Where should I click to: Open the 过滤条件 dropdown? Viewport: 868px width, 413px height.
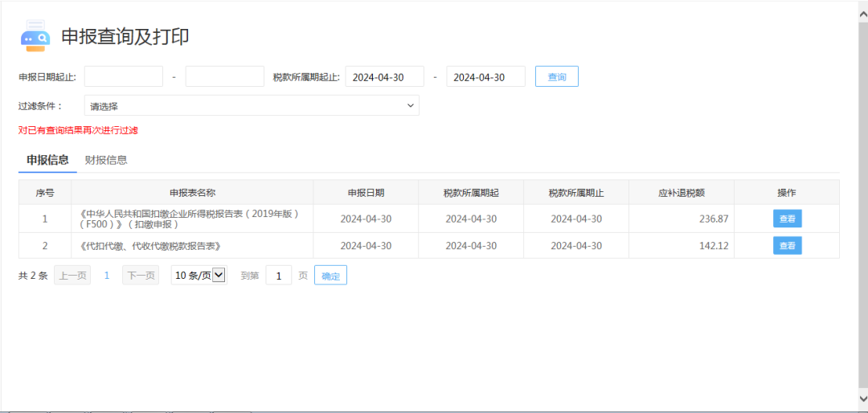[252, 105]
